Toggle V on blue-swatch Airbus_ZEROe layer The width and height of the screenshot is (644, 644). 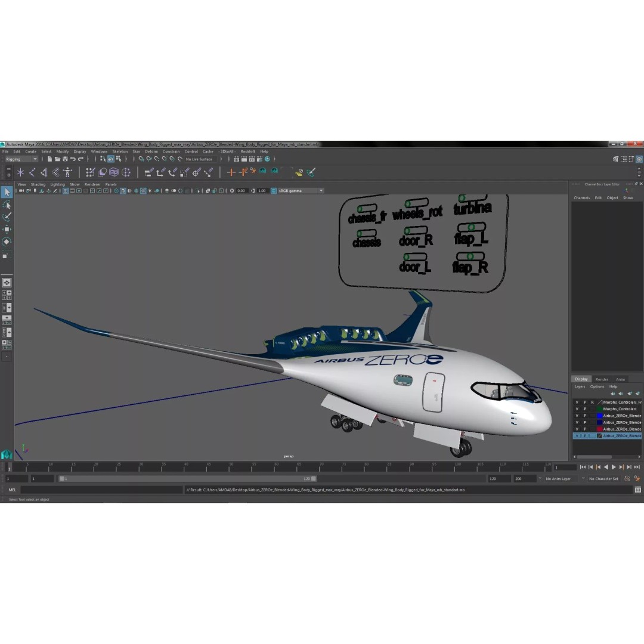577,416
